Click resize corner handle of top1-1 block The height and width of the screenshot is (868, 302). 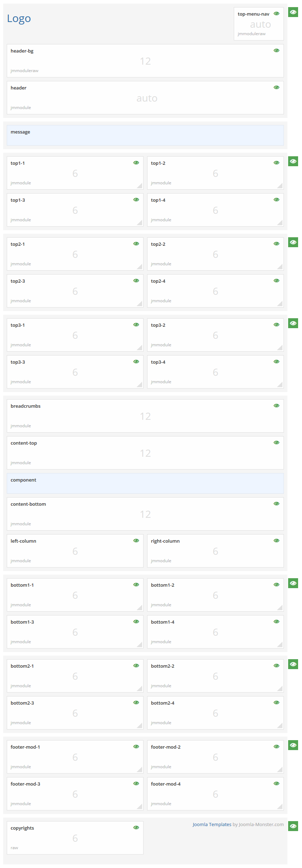coord(140,186)
